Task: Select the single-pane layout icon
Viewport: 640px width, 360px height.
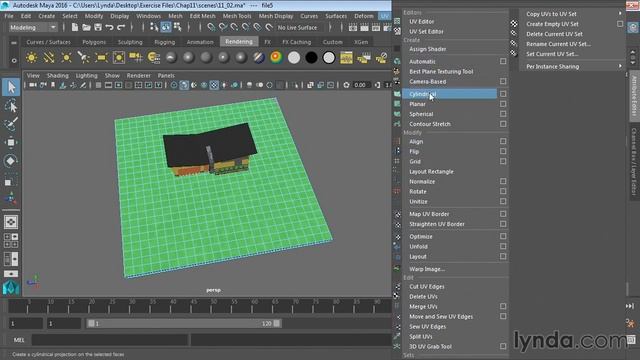Action: coord(11,222)
